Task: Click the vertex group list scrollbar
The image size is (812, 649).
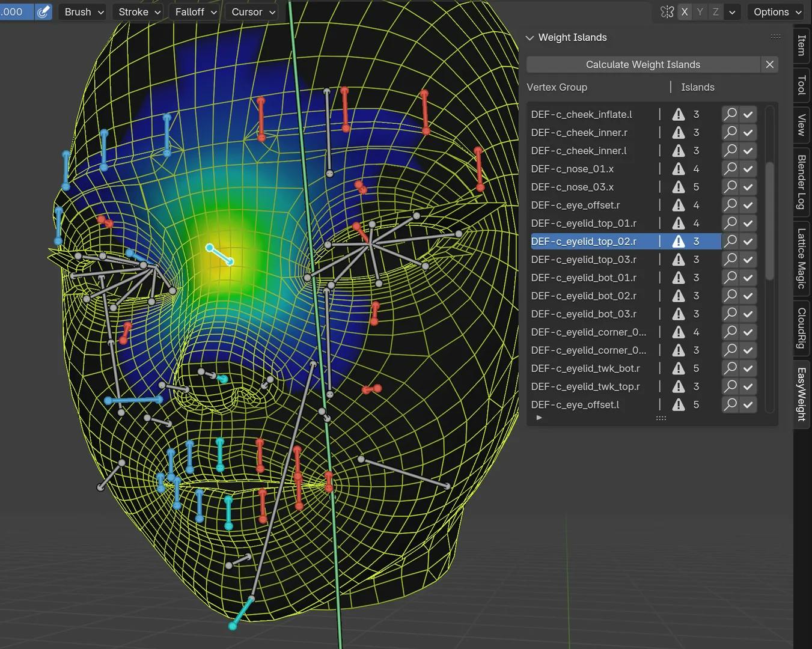Action: point(770,221)
